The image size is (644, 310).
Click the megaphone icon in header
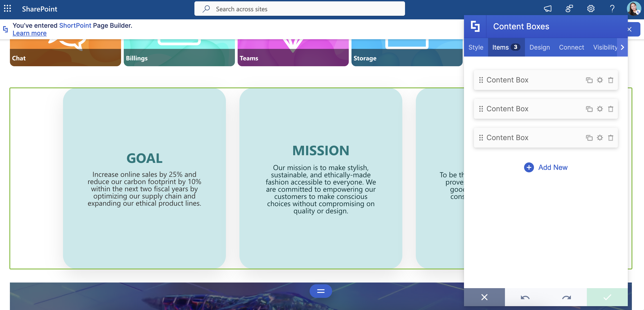click(547, 9)
